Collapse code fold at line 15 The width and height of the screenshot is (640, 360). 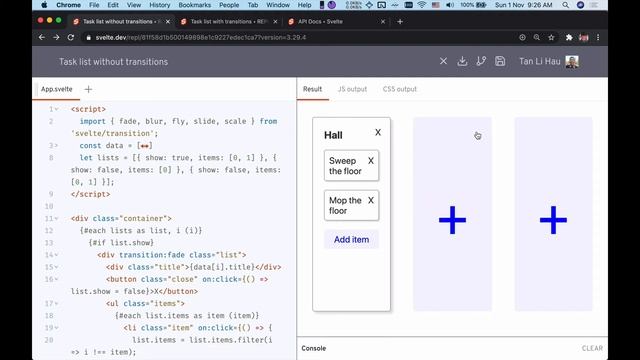[57, 267]
